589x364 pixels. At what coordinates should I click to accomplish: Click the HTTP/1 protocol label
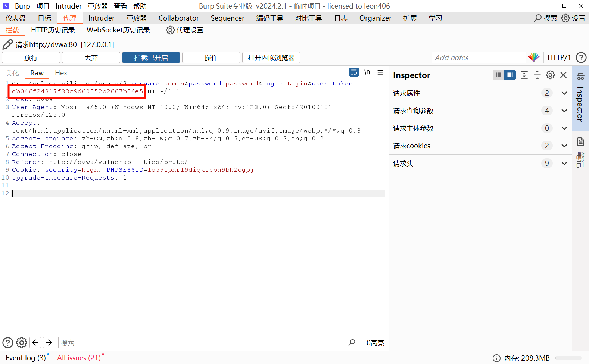tap(559, 57)
